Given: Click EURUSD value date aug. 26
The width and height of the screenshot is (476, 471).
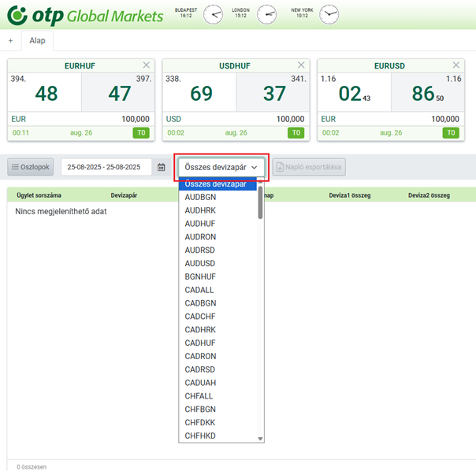Looking at the screenshot, I should 391,133.
